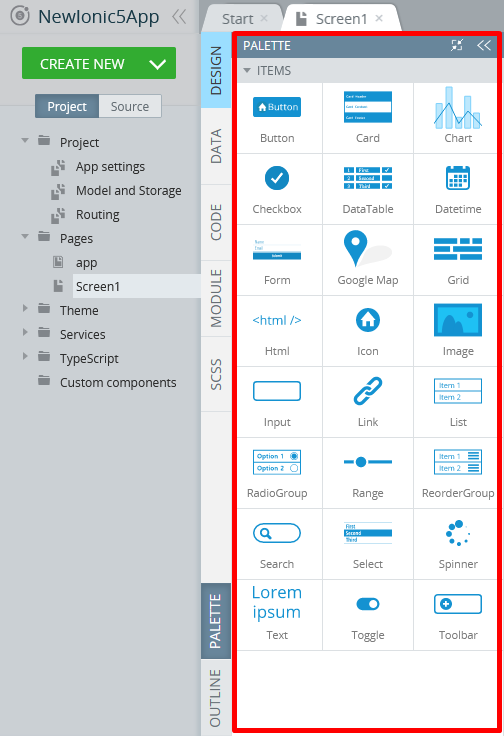This screenshot has height=736, width=504.
Task: Expand the Theme folder
Action: (25, 308)
